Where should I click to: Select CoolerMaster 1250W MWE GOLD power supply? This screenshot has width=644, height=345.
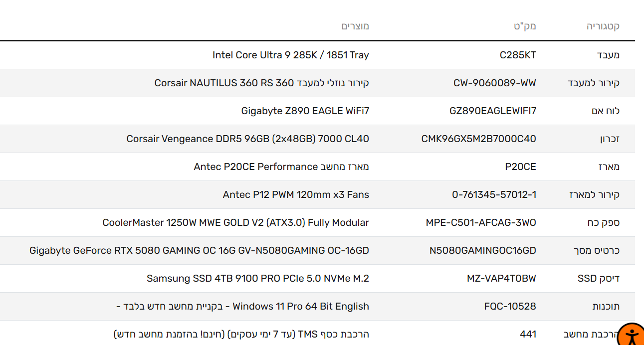click(x=235, y=222)
